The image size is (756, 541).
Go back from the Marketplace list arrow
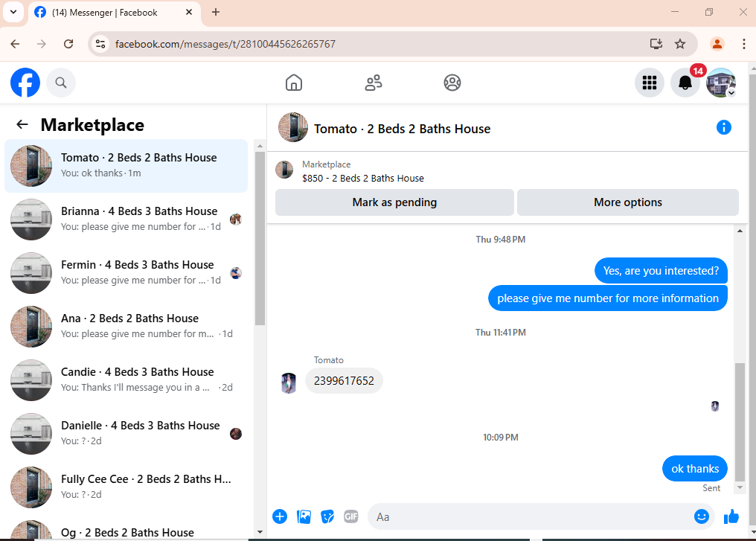(x=22, y=124)
